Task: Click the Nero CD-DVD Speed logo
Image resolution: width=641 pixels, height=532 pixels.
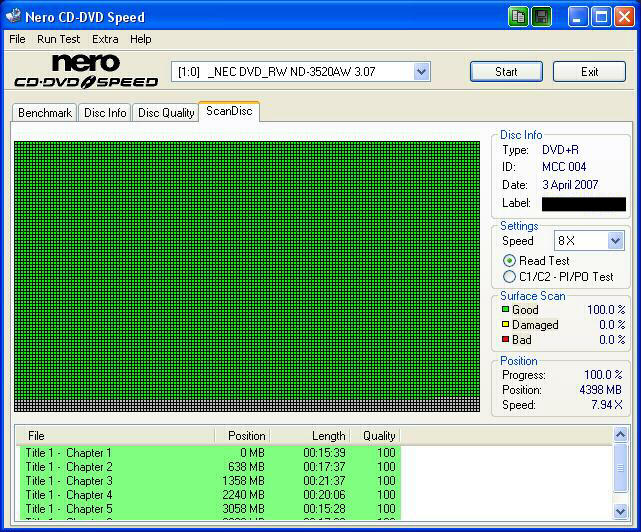Action: point(86,71)
